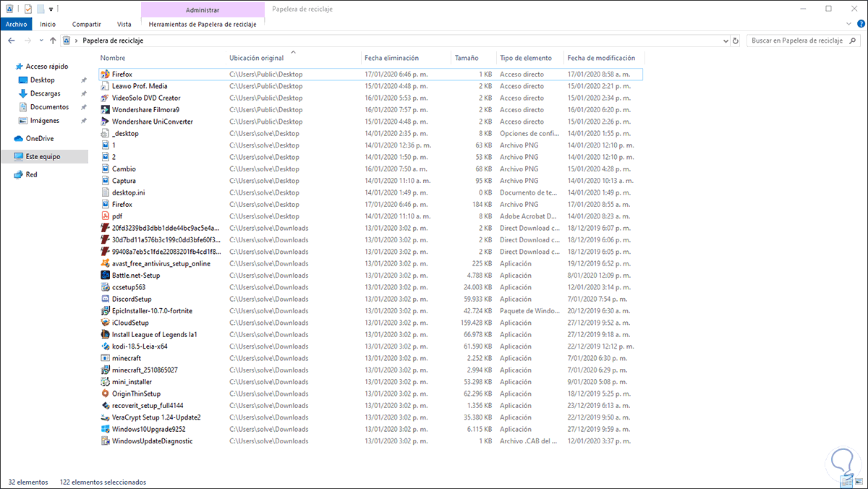Click the Battle.net-Setup icon
The width and height of the screenshot is (868, 489).
click(105, 276)
